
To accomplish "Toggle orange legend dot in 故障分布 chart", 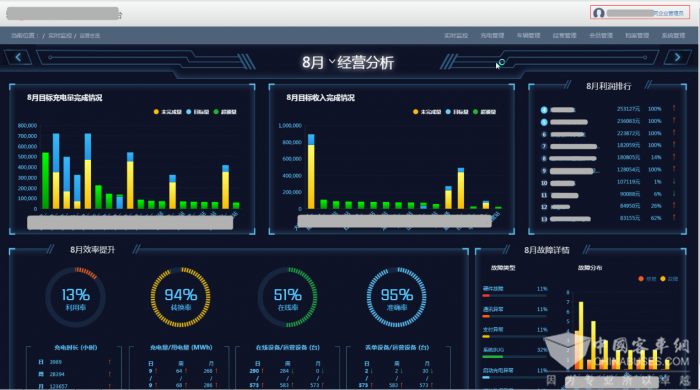I will 641,279.
